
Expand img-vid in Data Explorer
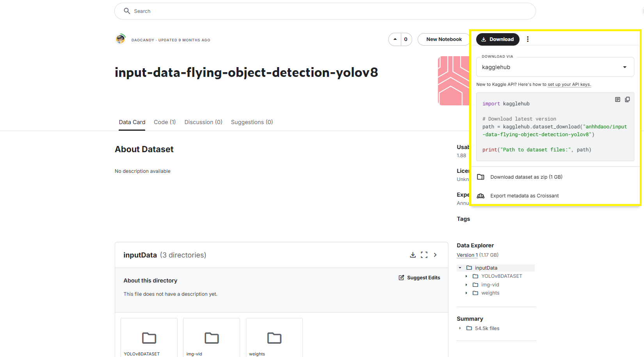466,285
